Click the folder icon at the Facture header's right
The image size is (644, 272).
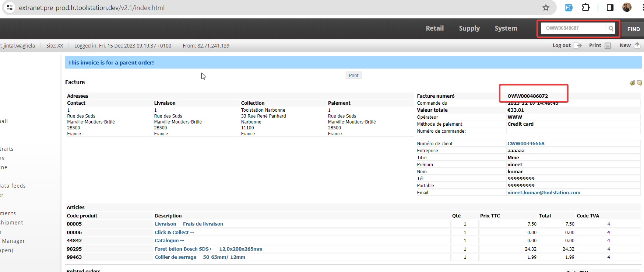(x=639, y=83)
